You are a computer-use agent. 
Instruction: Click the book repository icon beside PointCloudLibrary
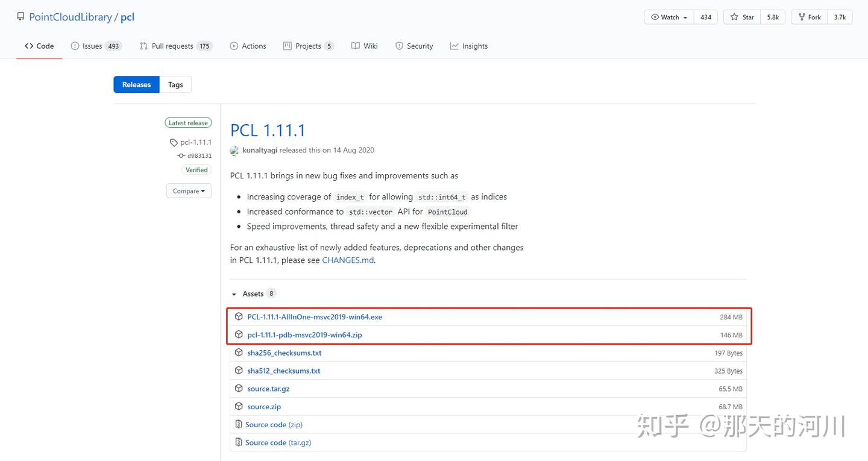tap(20, 16)
